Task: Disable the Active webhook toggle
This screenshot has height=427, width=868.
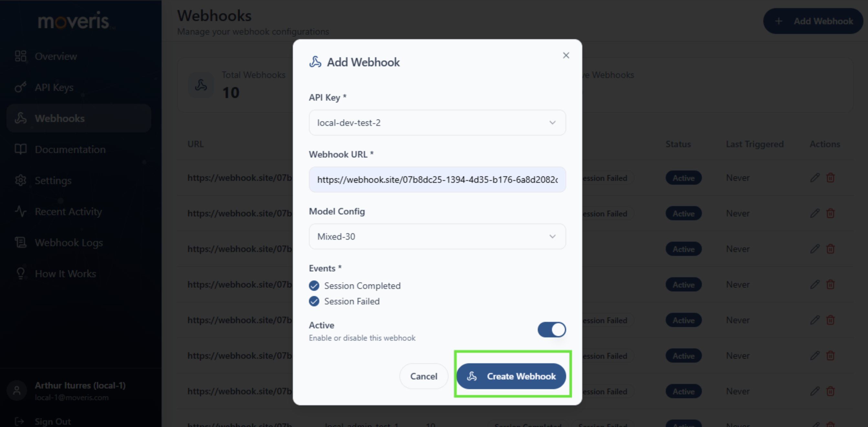Action: pos(552,330)
